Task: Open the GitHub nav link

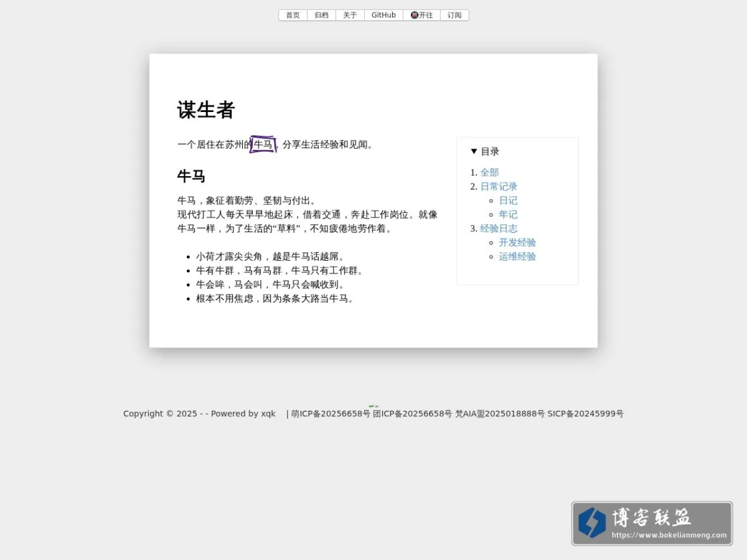Action: [x=383, y=15]
